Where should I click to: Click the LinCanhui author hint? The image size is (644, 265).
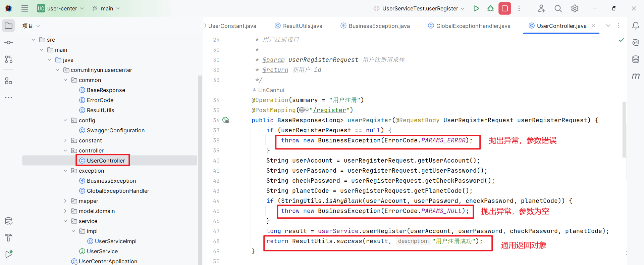(x=268, y=90)
